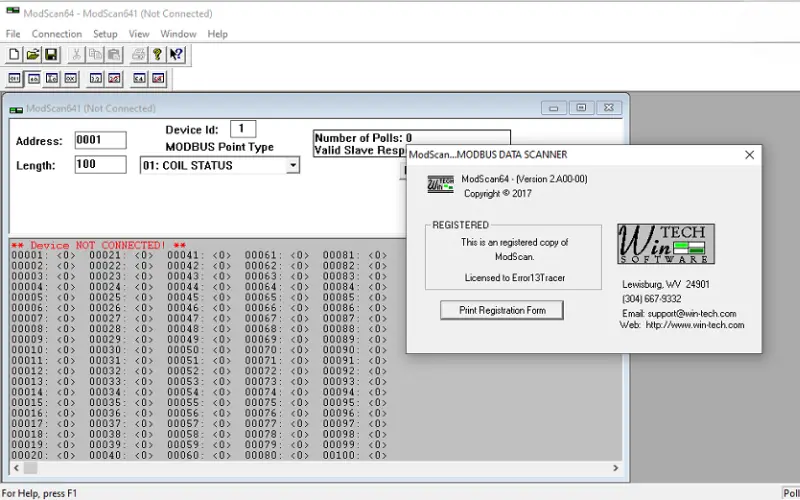Click the Paste clipboard icon
This screenshot has height=500, width=800.
(113, 54)
